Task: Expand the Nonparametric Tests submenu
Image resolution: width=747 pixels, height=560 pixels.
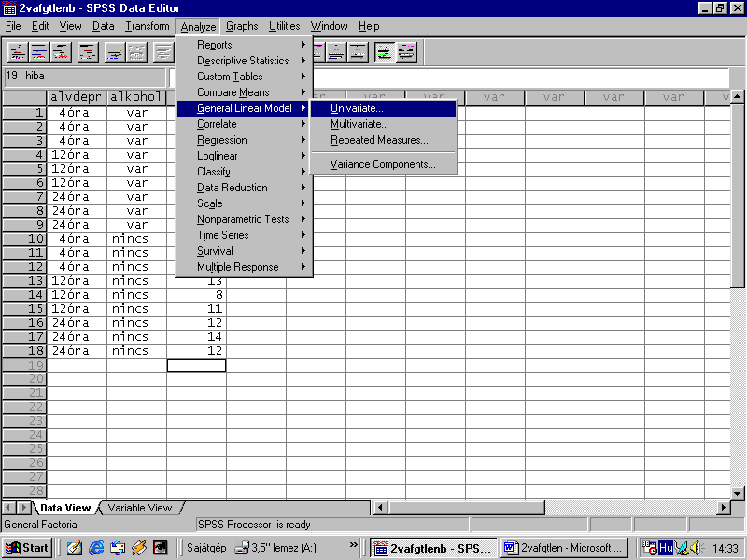Action: pyautogui.click(x=245, y=219)
